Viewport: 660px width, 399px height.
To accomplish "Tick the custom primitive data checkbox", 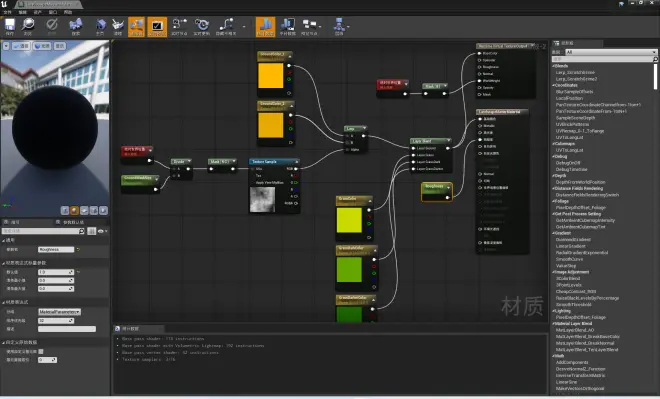I will [41, 351].
